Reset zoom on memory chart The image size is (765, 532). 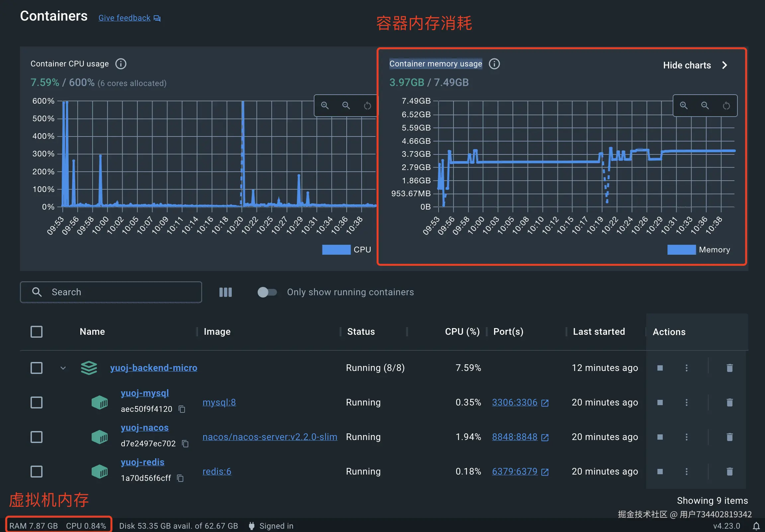(726, 105)
